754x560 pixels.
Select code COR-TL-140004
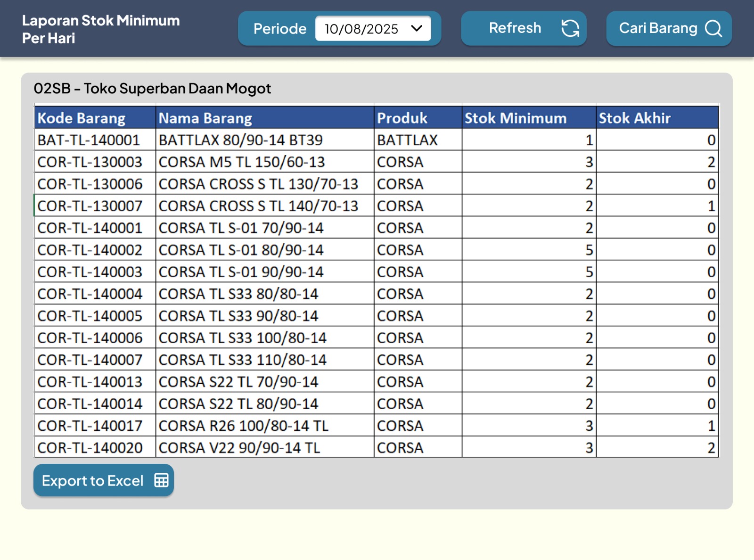[95, 294]
